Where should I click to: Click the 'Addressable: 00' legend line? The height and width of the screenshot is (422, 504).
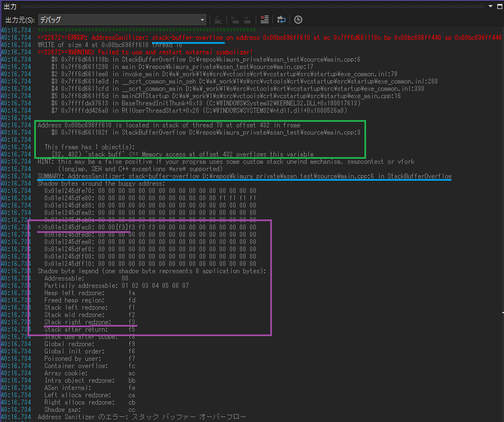tap(86, 278)
